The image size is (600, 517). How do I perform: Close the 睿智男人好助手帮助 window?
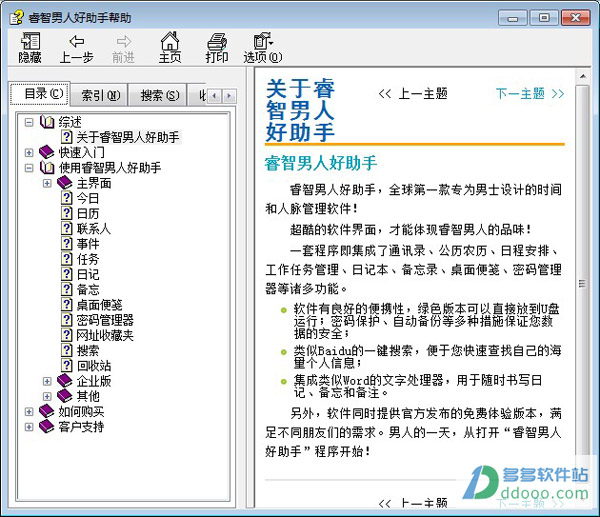tap(575, 18)
